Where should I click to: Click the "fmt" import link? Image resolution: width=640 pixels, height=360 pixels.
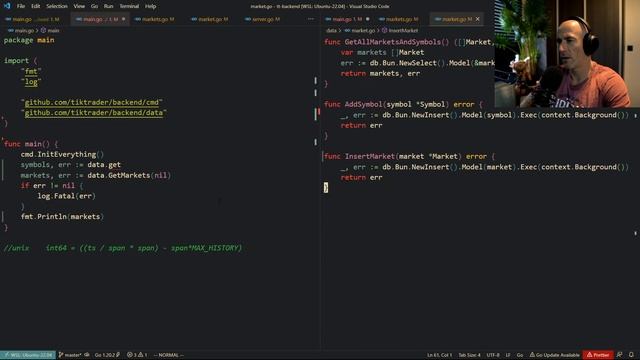click(31, 71)
